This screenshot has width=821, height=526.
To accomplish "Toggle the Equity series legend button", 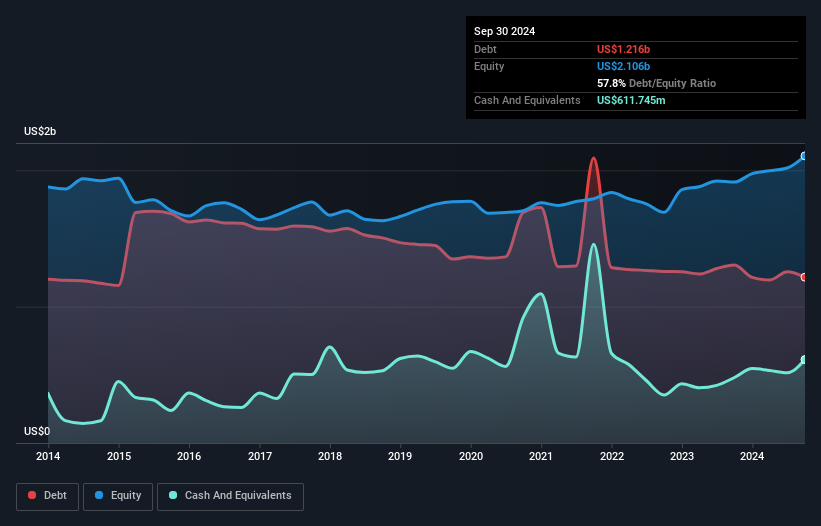I will 118,496.
